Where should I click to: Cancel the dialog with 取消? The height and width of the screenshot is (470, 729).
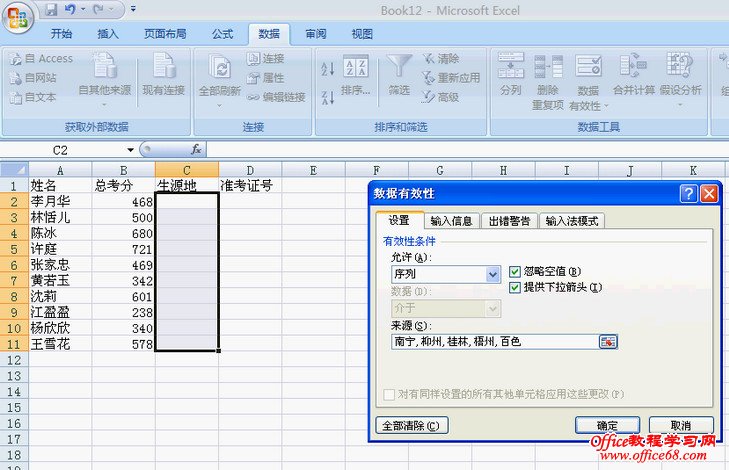point(681,425)
